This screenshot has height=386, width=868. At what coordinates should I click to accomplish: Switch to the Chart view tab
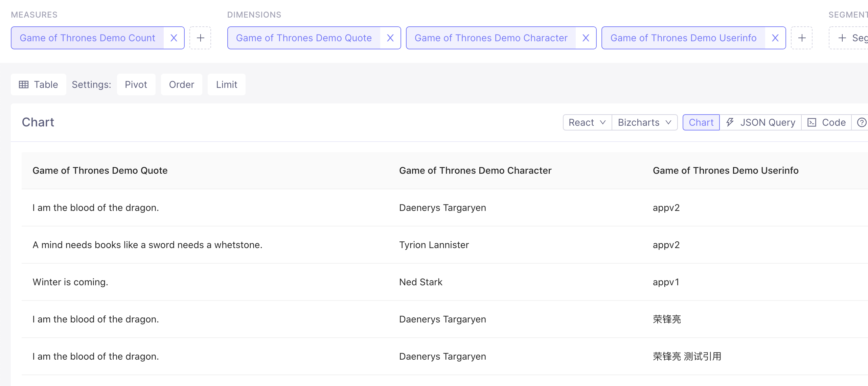(x=701, y=122)
